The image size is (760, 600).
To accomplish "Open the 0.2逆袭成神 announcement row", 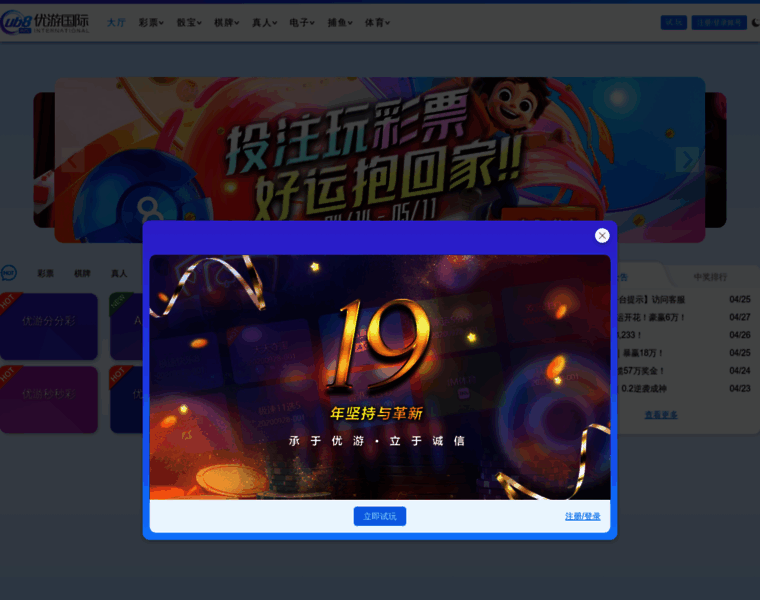I will pos(683,389).
